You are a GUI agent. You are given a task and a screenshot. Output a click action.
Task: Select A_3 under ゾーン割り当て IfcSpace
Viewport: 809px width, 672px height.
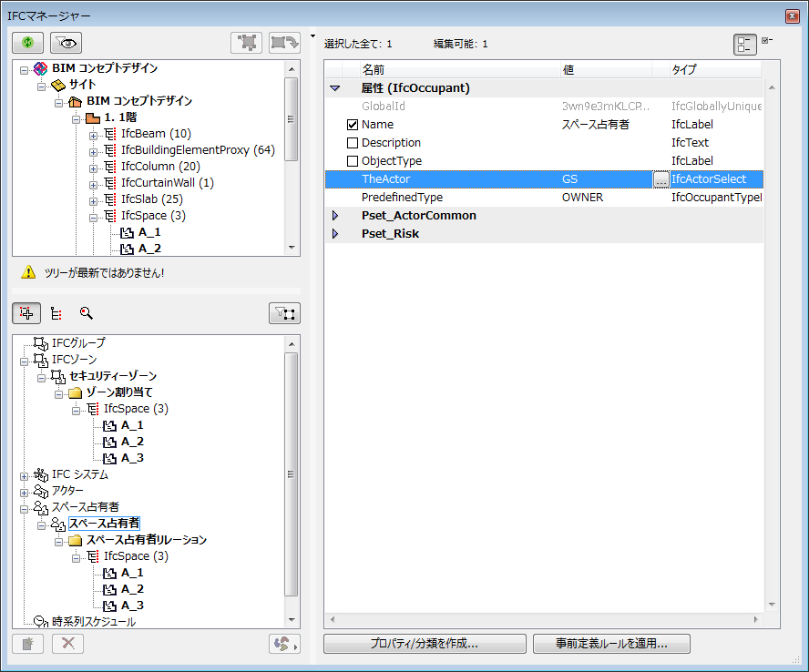click(x=132, y=458)
